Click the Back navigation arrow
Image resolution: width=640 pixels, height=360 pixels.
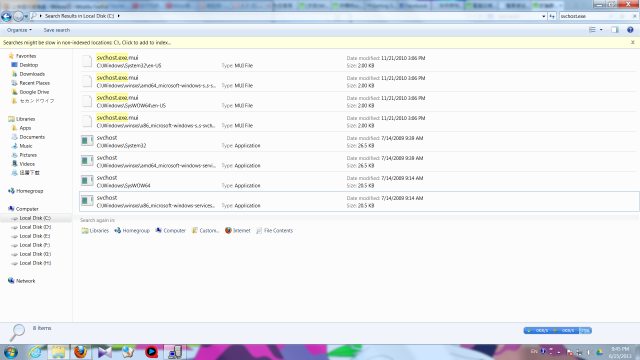(6, 16)
